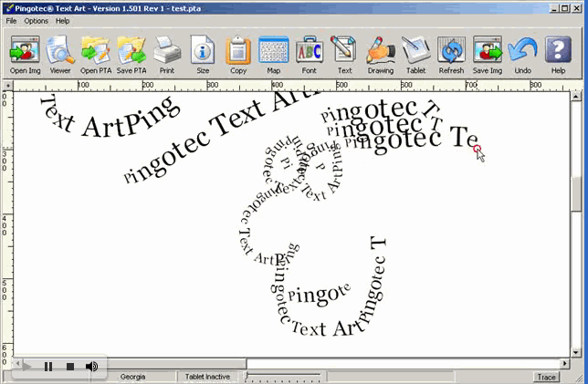Viewport: 588px width, 384px height.
Task: Minimize the Pingotec Text Art window
Action: pyautogui.click(x=555, y=8)
